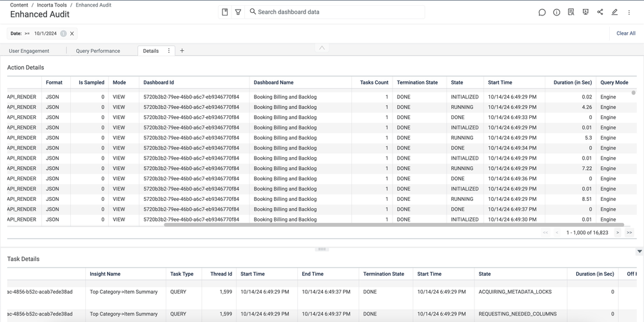This screenshot has width=644, height=322.
Task: Select the 4.26 duration cell
Action: [x=587, y=107]
